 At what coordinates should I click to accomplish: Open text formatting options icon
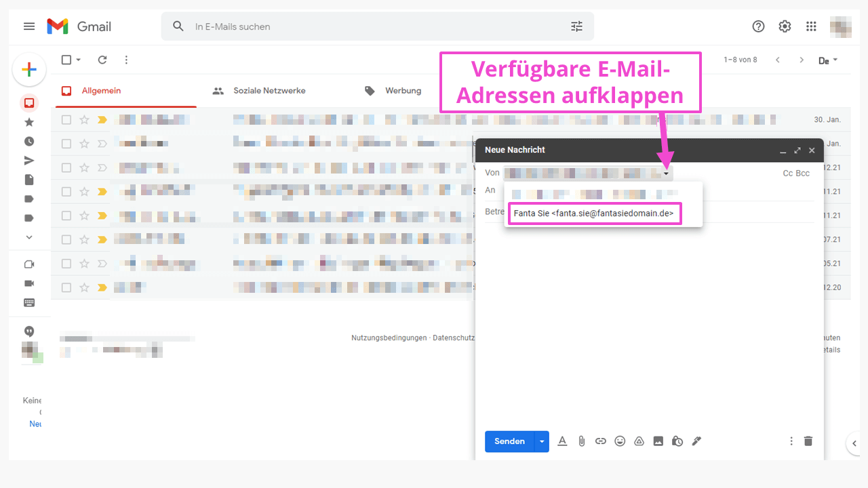(x=562, y=441)
